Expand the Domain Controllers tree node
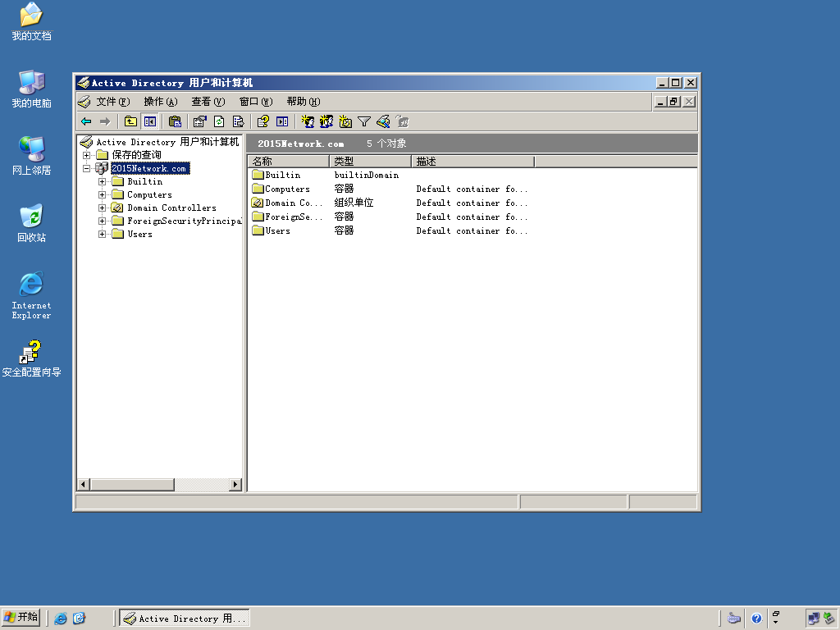The height and width of the screenshot is (630, 840). point(102,208)
